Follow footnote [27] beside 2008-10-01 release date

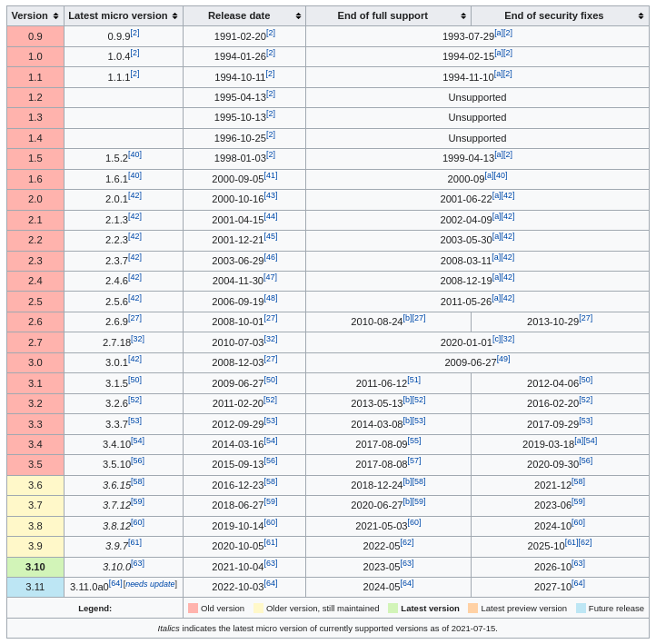pyautogui.click(x=271, y=319)
